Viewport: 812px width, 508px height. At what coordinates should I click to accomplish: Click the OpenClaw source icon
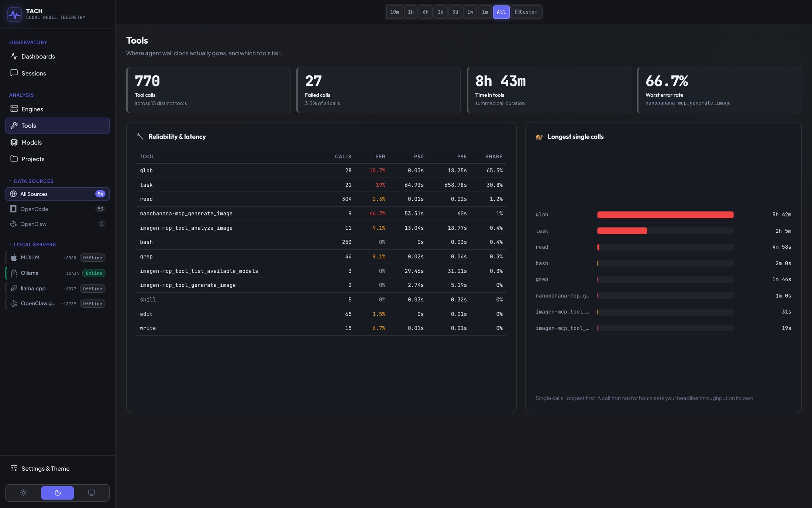click(x=13, y=224)
